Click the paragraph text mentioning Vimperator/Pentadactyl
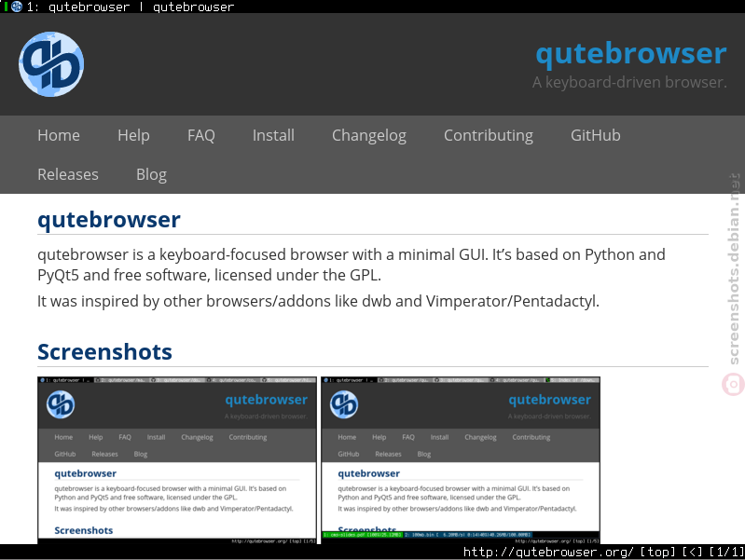This screenshot has height=560, width=745. pos(318,301)
